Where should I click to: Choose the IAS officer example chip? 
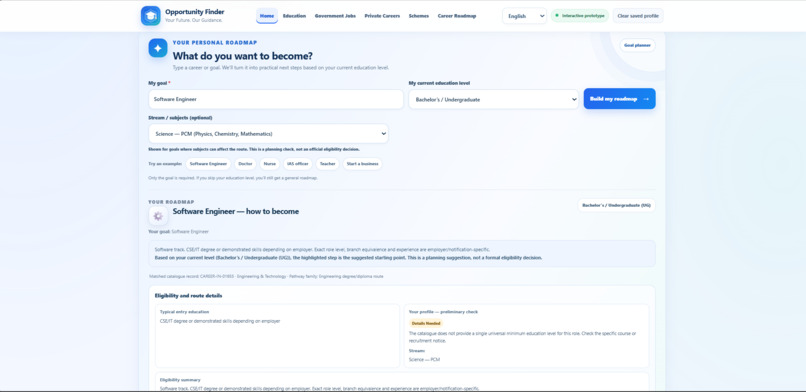tap(298, 164)
